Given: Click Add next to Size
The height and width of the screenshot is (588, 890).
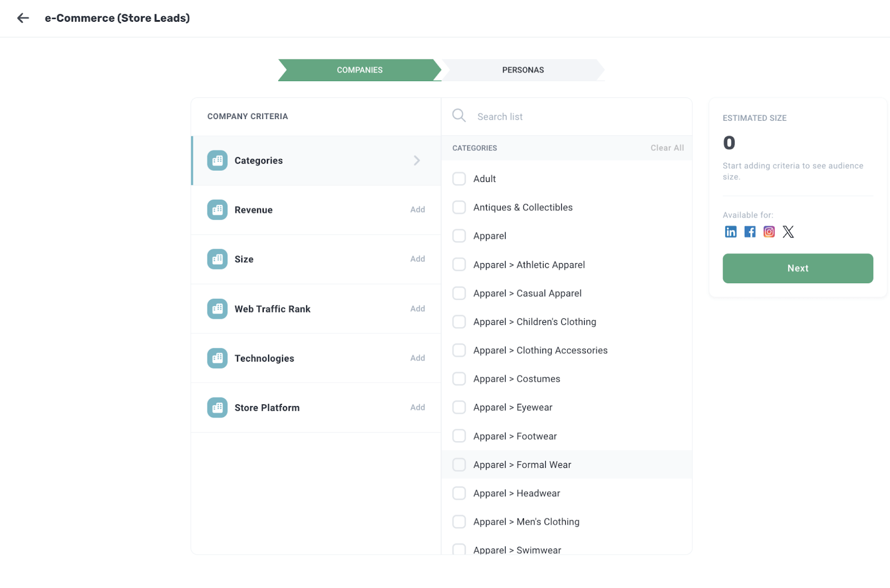Looking at the screenshot, I should click(418, 259).
